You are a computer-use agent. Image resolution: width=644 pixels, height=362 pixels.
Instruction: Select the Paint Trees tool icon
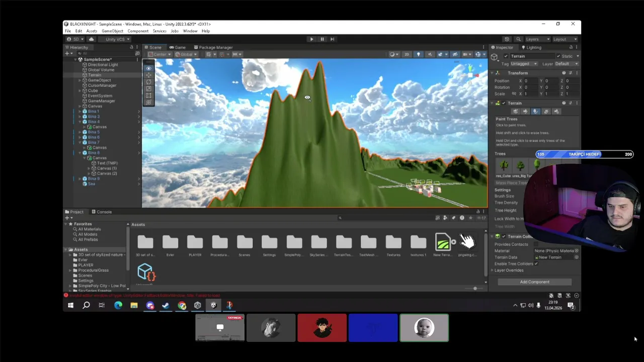[536, 111]
